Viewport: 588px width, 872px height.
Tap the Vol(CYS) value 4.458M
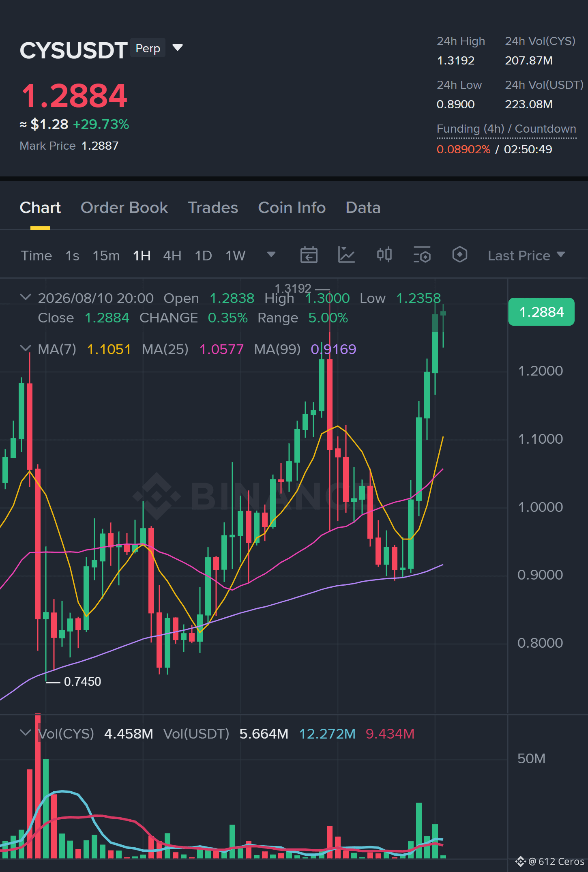(x=129, y=734)
